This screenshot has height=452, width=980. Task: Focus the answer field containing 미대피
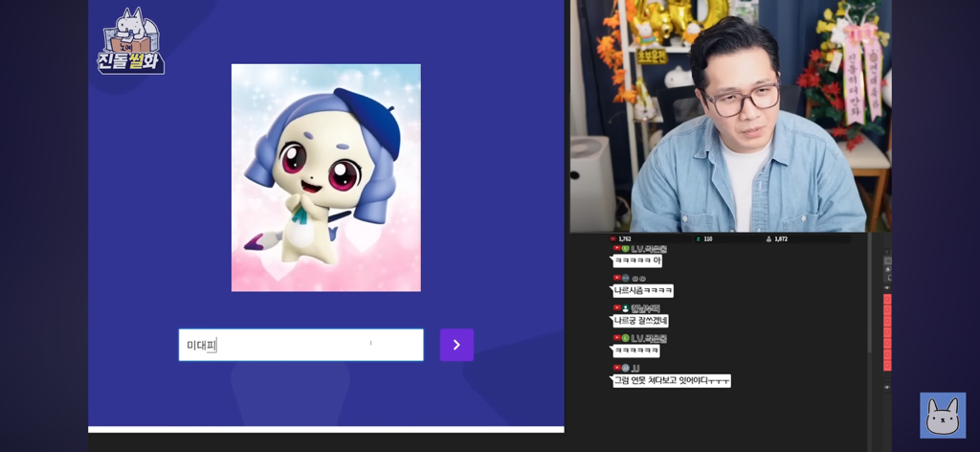pos(301,345)
